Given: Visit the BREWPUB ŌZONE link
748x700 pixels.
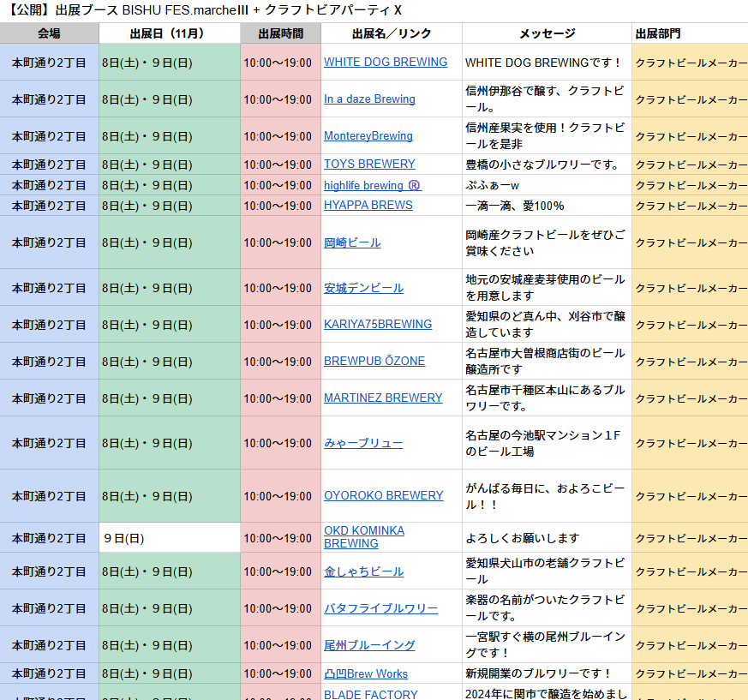Looking at the screenshot, I should (x=374, y=361).
